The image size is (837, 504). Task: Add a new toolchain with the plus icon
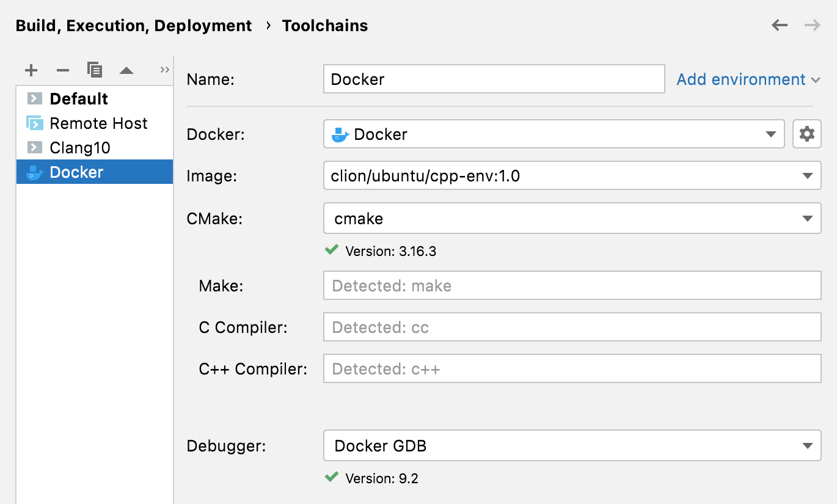pyautogui.click(x=31, y=70)
